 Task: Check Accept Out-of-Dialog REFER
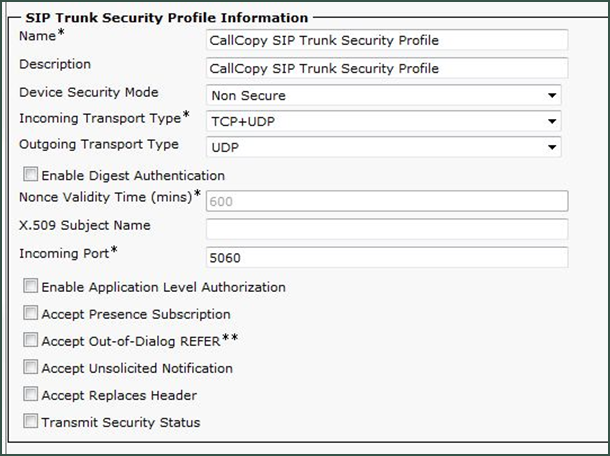[x=30, y=340]
